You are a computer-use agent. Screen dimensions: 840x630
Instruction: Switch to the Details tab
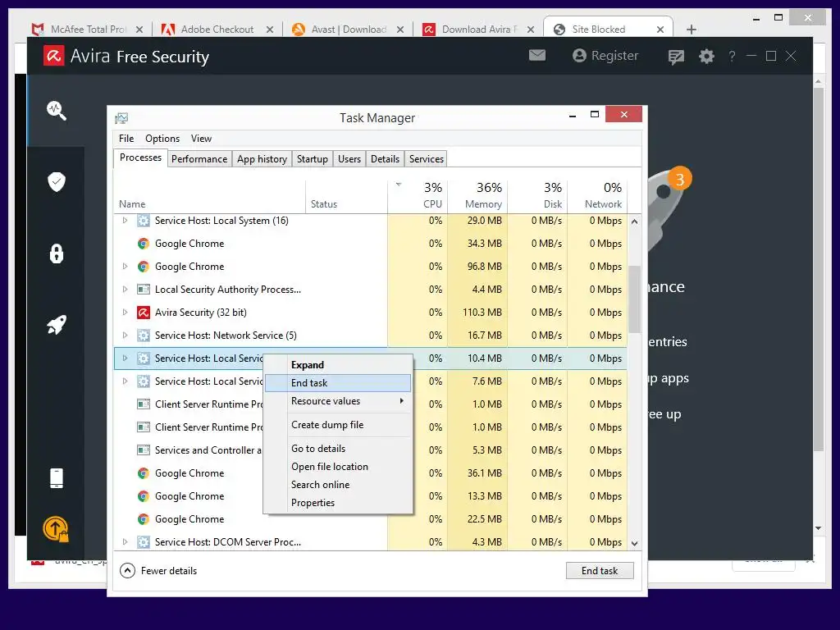tap(386, 159)
